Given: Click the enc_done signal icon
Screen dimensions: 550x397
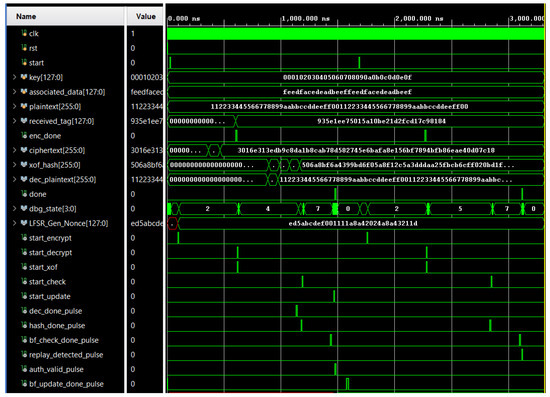Looking at the screenshot, I should tap(24, 135).
